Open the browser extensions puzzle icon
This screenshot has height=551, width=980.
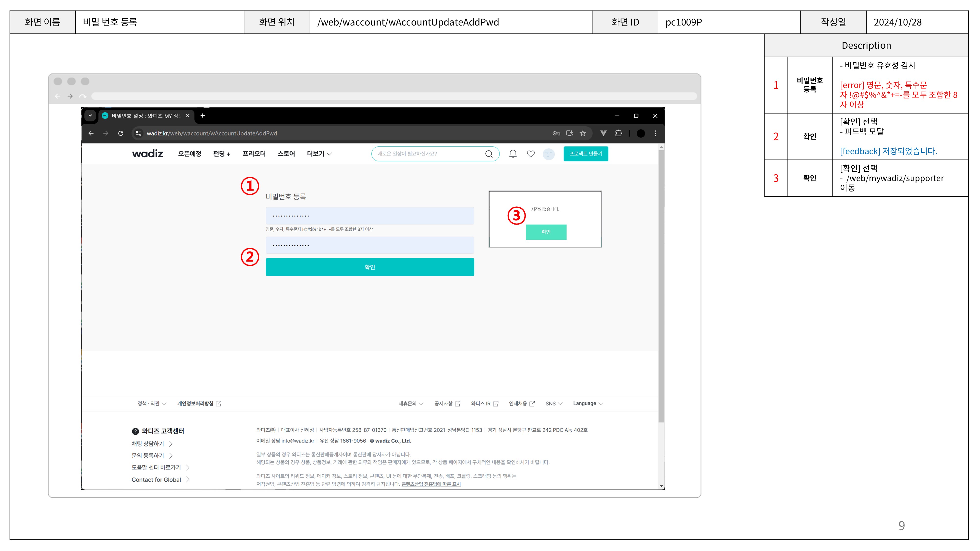click(x=619, y=133)
